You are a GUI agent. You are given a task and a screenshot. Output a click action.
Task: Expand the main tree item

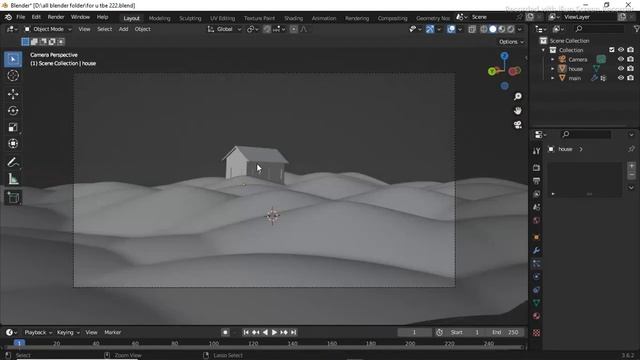point(553,78)
